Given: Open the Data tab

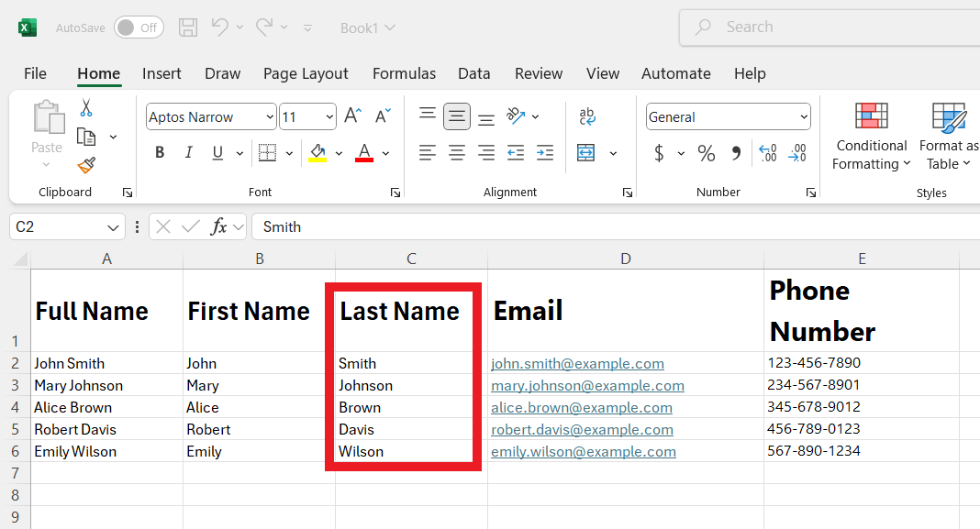Looking at the screenshot, I should click(473, 73).
